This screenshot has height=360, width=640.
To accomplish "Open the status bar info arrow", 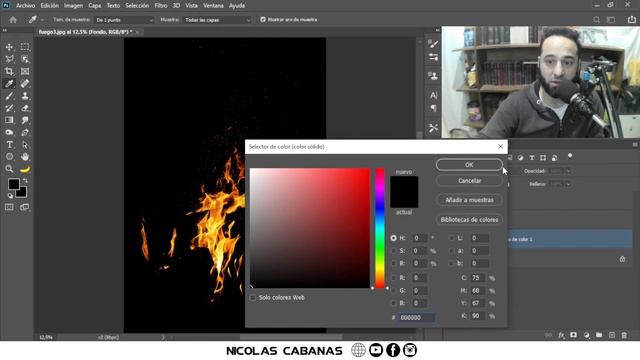I will coord(163,337).
